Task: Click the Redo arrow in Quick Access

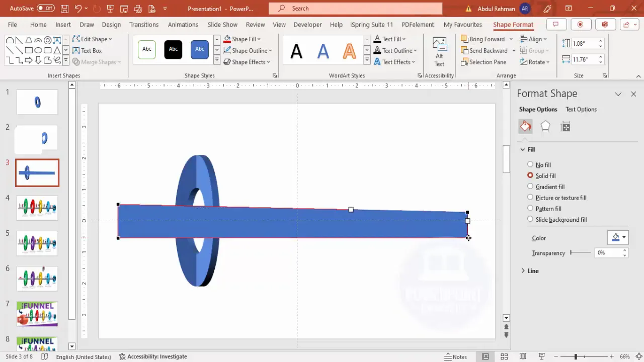Action: [x=97, y=9]
